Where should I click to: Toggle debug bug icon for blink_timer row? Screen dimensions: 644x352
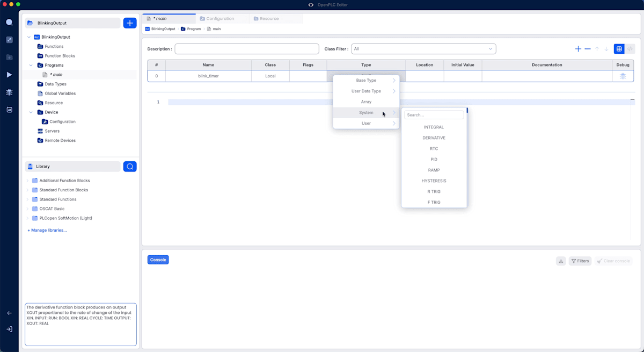623,76
